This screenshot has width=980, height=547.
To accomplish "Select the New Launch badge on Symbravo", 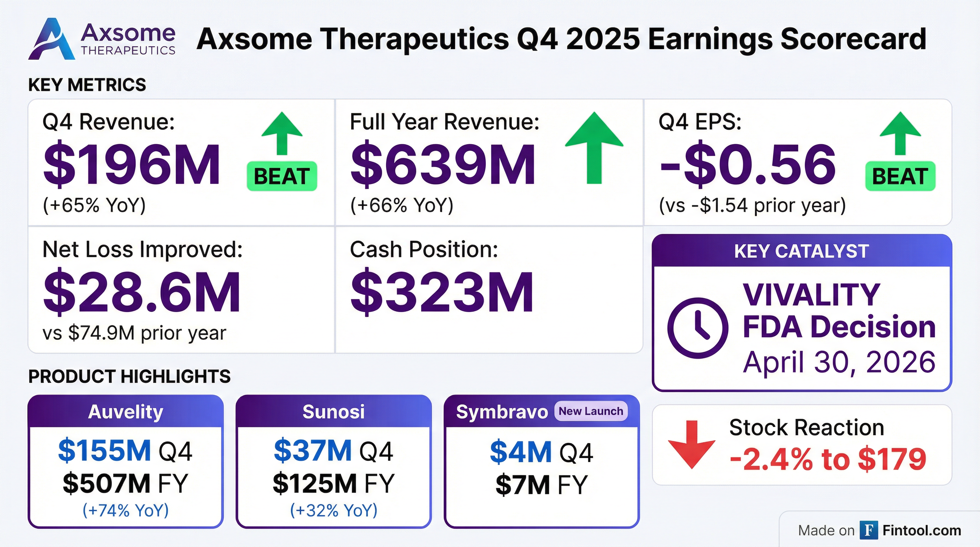I will [591, 411].
